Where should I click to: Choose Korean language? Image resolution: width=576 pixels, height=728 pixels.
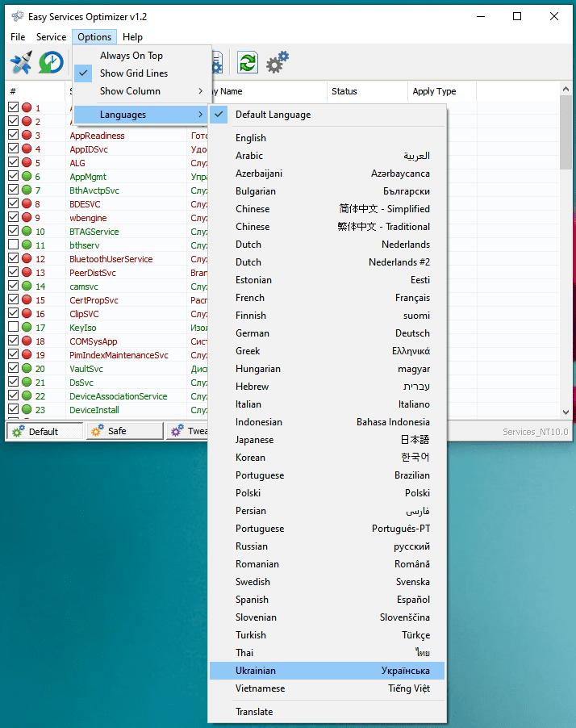pyautogui.click(x=327, y=458)
